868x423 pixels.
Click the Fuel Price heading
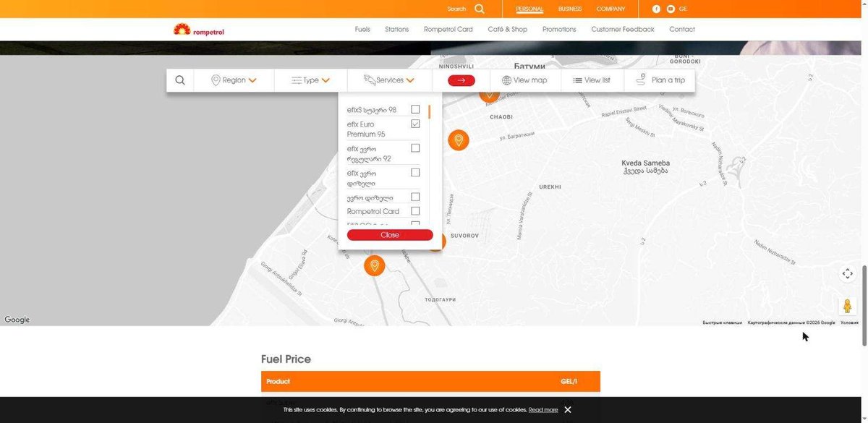coord(286,359)
